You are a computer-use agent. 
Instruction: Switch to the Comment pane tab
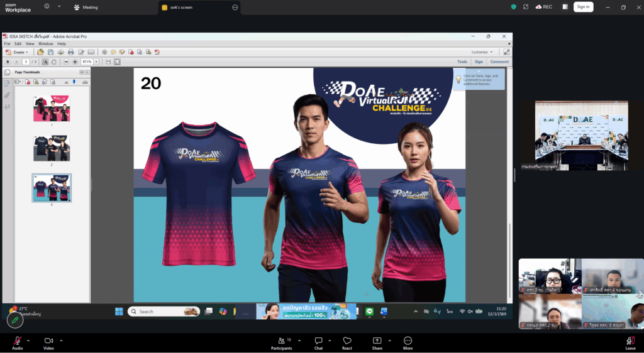(499, 62)
